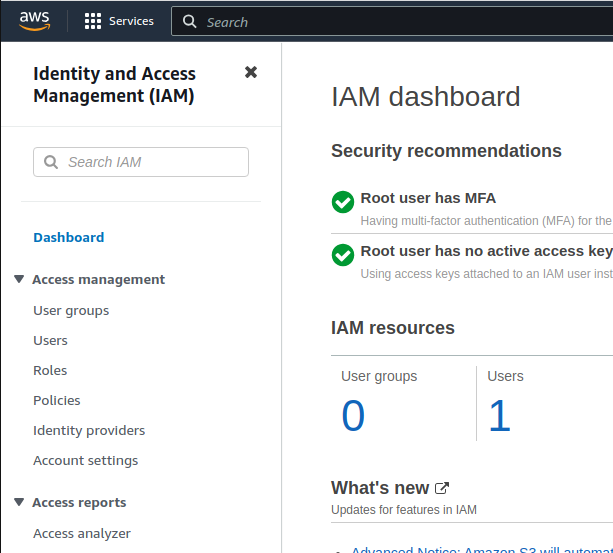The height and width of the screenshot is (553, 613).
Task: Go to Dashboard in the sidebar
Action: (x=69, y=237)
